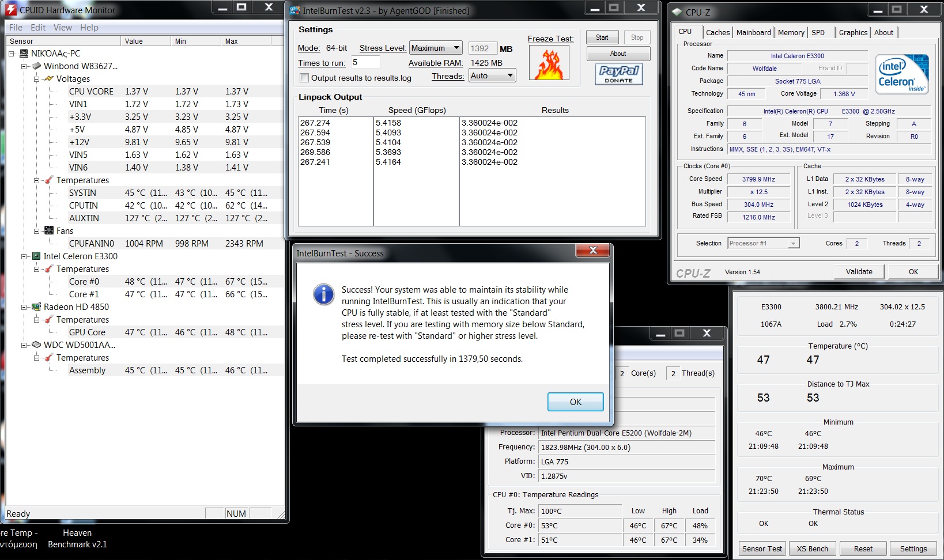Open View menu in Hardware Monitor

63,27
